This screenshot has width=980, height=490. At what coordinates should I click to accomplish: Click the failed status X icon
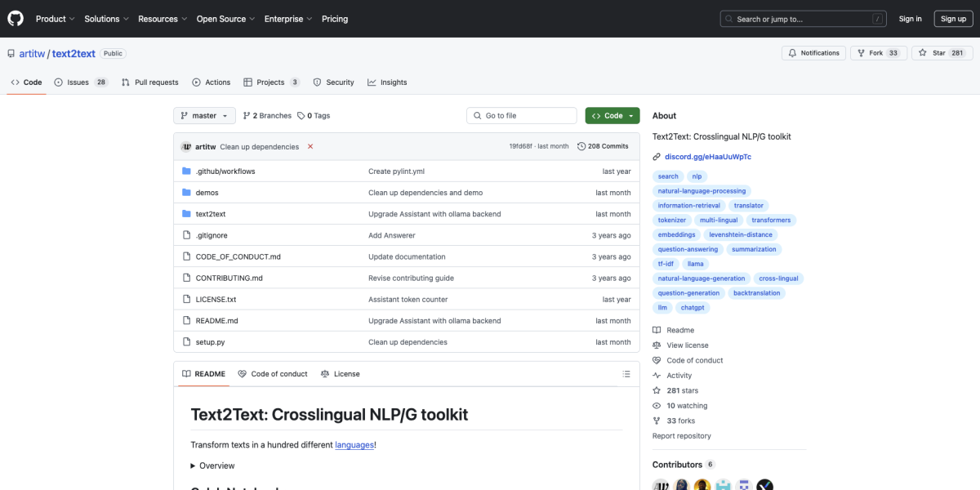[310, 147]
